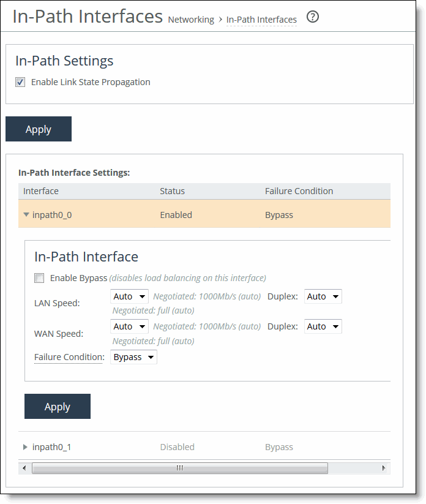Change Failure Condition using its dropdown
The height and width of the screenshot is (504, 426).
(x=133, y=356)
